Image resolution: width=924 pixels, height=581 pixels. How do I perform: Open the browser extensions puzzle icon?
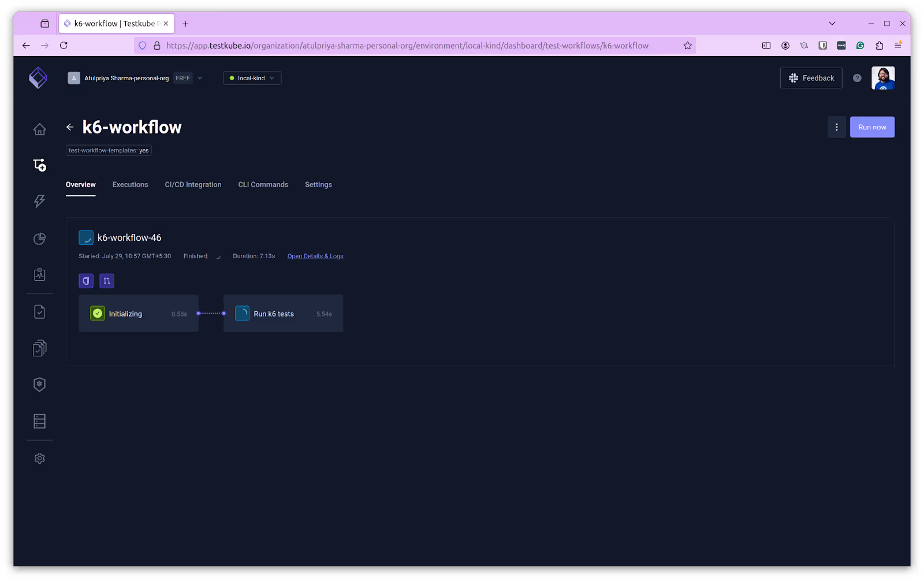click(879, 45)
